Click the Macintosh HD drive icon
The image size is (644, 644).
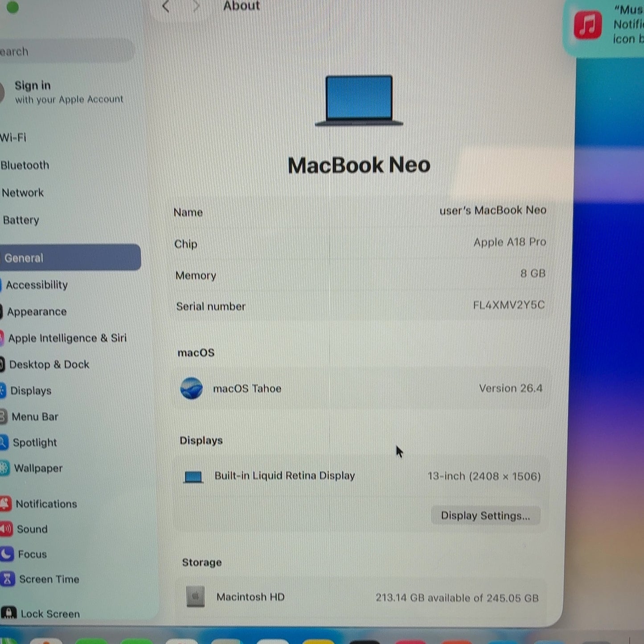pos(196,596)
